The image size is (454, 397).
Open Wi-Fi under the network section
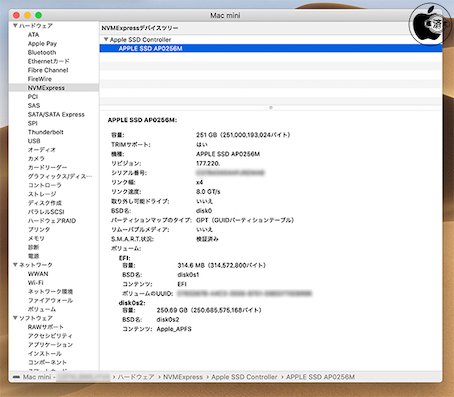coord(36,283)
